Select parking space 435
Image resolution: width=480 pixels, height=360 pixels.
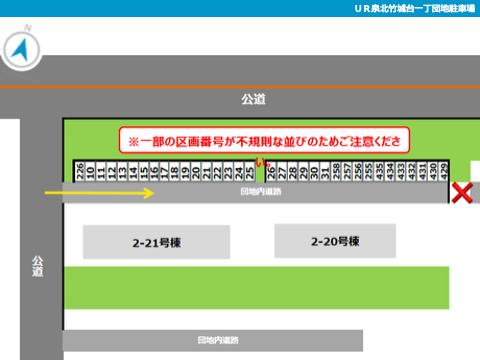[379, 171]
